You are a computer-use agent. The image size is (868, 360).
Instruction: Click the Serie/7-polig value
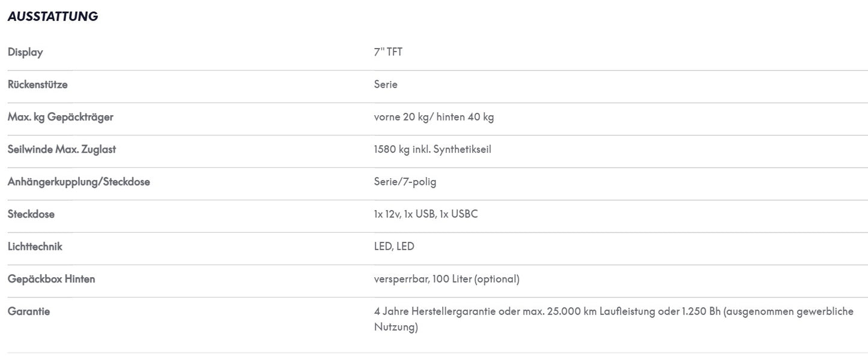pos(405,182)
